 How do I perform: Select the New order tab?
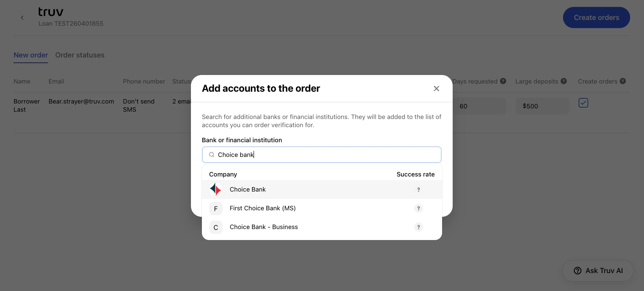[x=31, y=55]
